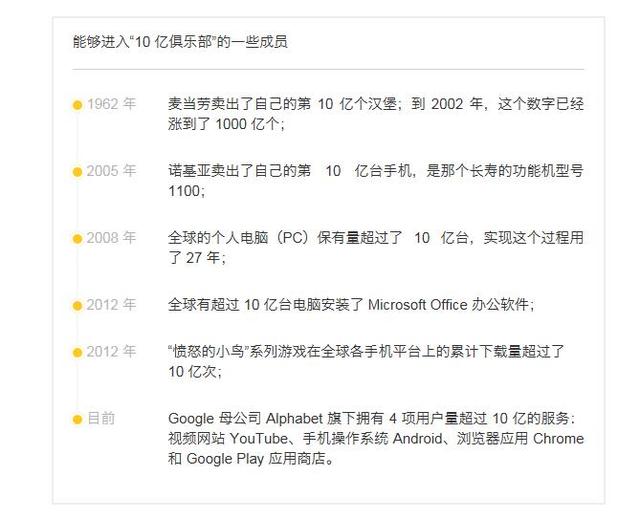Select the 2008 年 year label
This screenshot has width=640, height=519.
point(110,238)
